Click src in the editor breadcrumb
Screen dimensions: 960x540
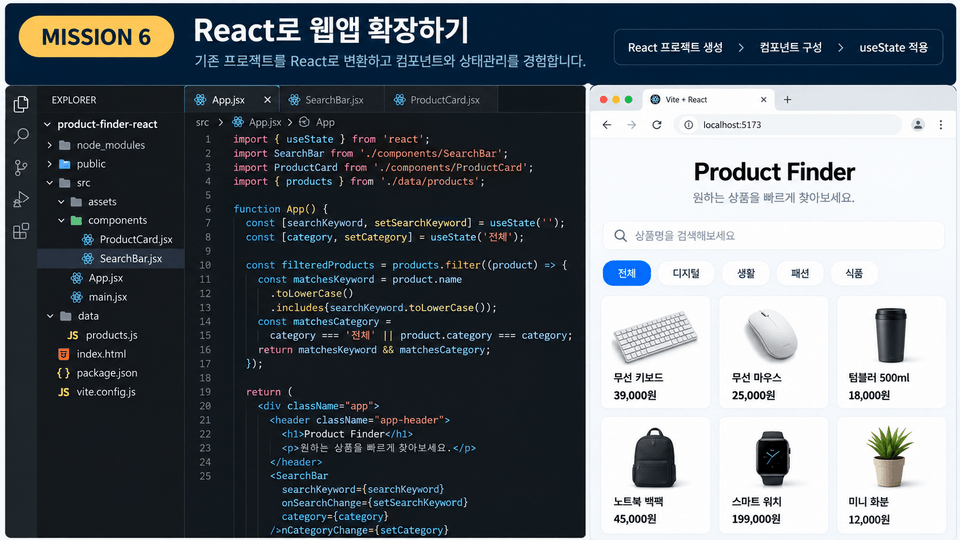pos(202,122)
